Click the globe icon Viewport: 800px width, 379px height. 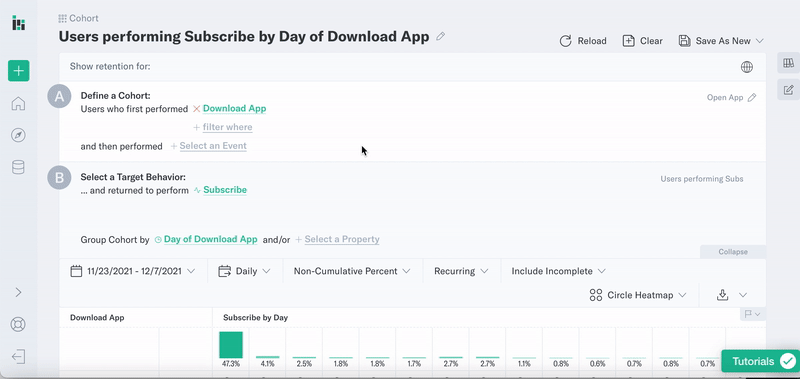746,67
